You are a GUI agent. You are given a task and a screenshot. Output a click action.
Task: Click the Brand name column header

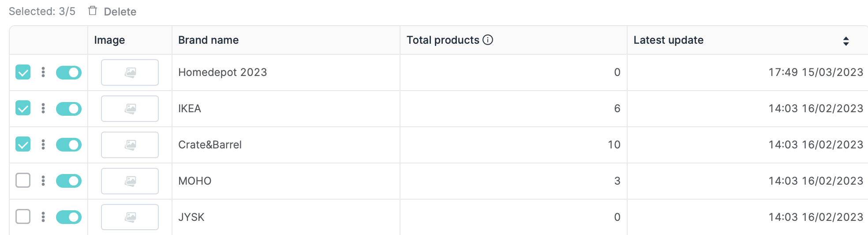click(208, 40)
